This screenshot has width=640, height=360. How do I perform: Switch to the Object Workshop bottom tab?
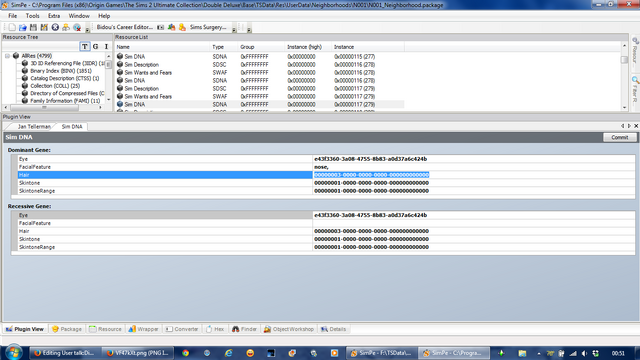pos(289,329)
